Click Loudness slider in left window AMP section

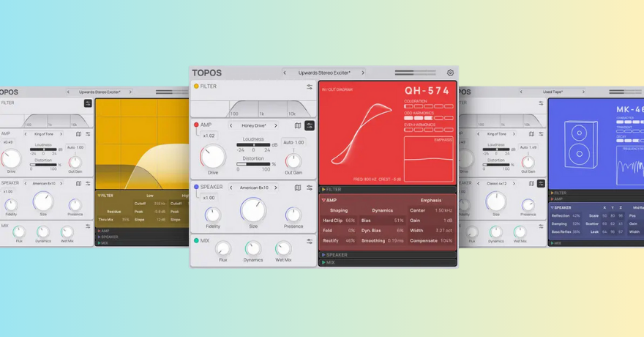[43, 149]
